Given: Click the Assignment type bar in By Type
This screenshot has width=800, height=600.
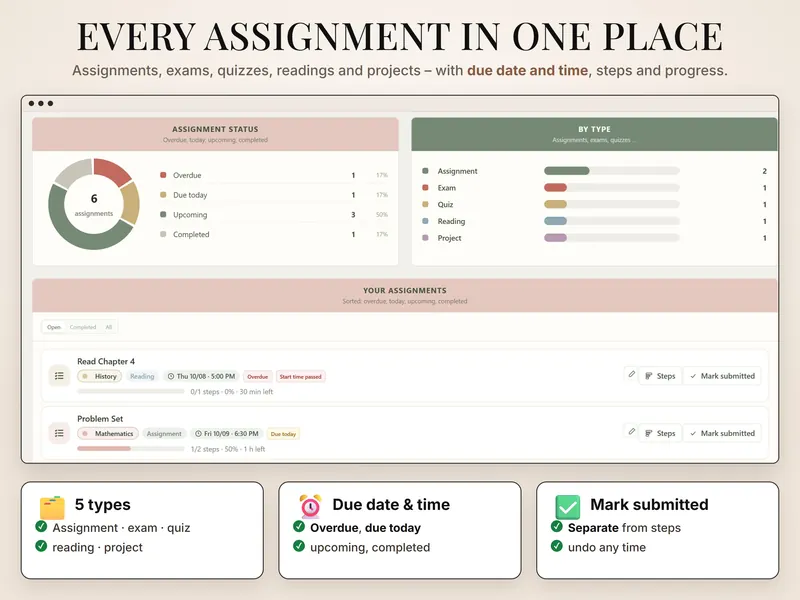Looking at the screenshot, I should click(612, 171).
